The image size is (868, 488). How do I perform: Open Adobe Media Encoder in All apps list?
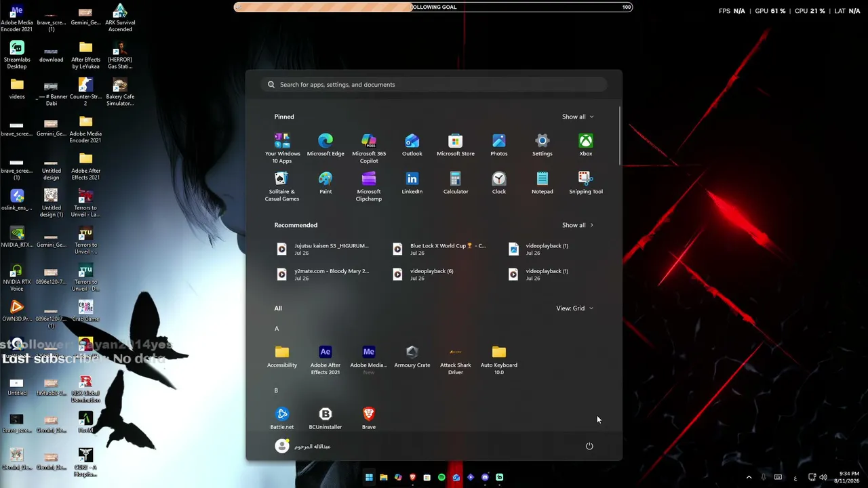(x=369, y=359)
